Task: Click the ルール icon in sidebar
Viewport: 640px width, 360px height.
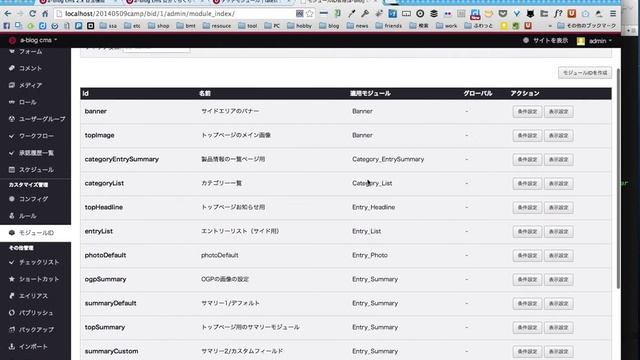Action: point(11,216)
